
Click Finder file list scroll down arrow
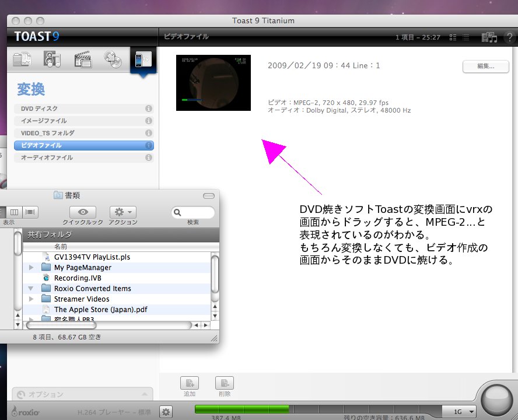[x=215, y=316]
